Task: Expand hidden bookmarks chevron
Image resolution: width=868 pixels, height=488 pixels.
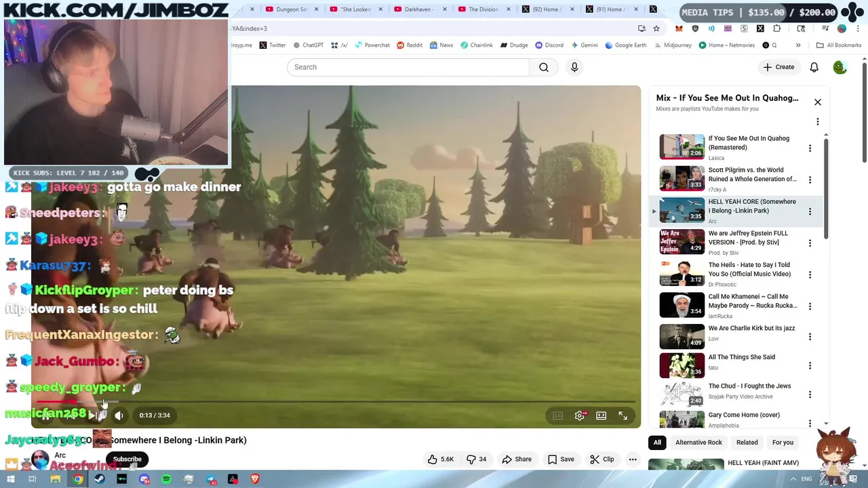Action: pos(798,45)
